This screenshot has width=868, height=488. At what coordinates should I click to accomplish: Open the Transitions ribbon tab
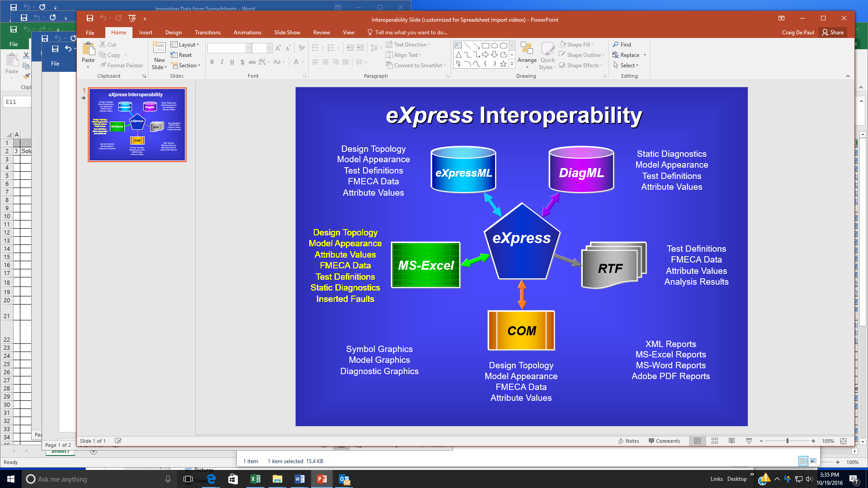pyautogui.click(x=208, y=33)
